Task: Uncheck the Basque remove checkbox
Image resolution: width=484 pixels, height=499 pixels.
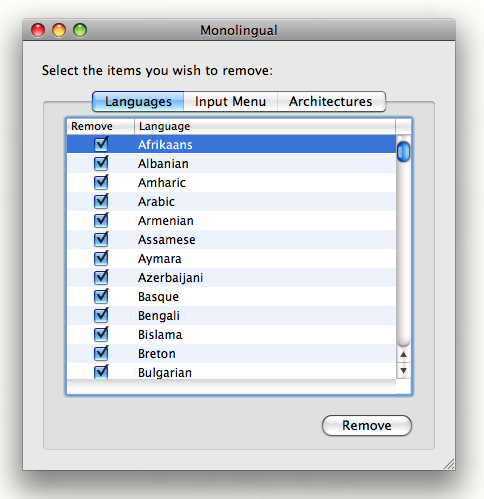Action: 101,297
